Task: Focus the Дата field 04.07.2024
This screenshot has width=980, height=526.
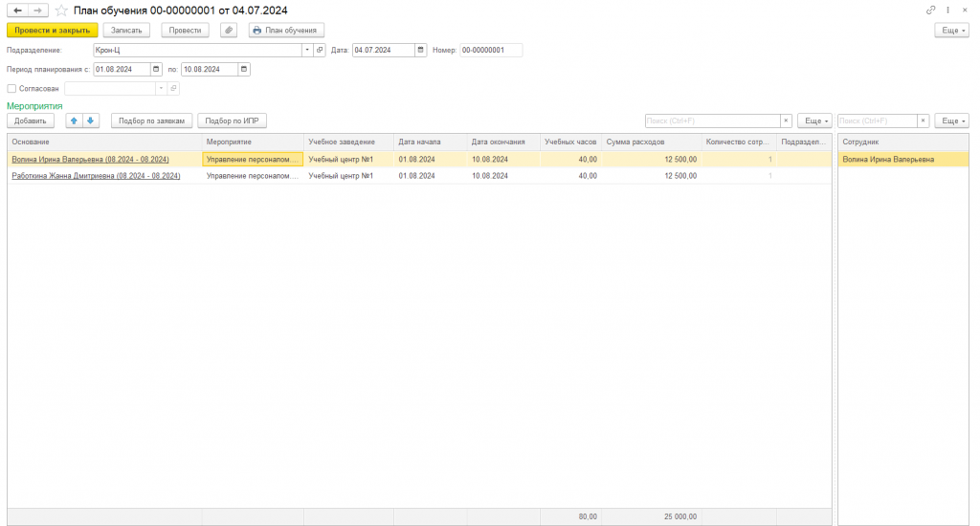Action: pyautogui.click(x=384, y=50)
